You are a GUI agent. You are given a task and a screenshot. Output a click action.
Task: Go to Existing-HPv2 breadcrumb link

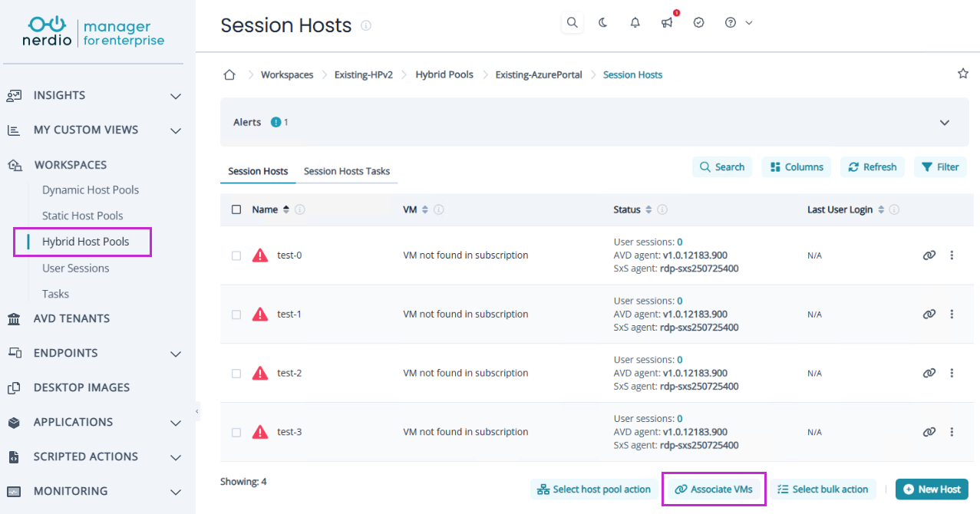coord(364,74)
